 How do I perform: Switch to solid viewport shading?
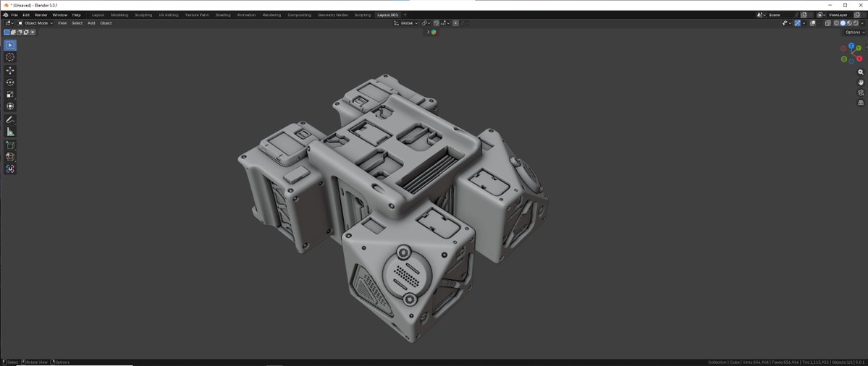pyautogui.click(x=843, y=22)
